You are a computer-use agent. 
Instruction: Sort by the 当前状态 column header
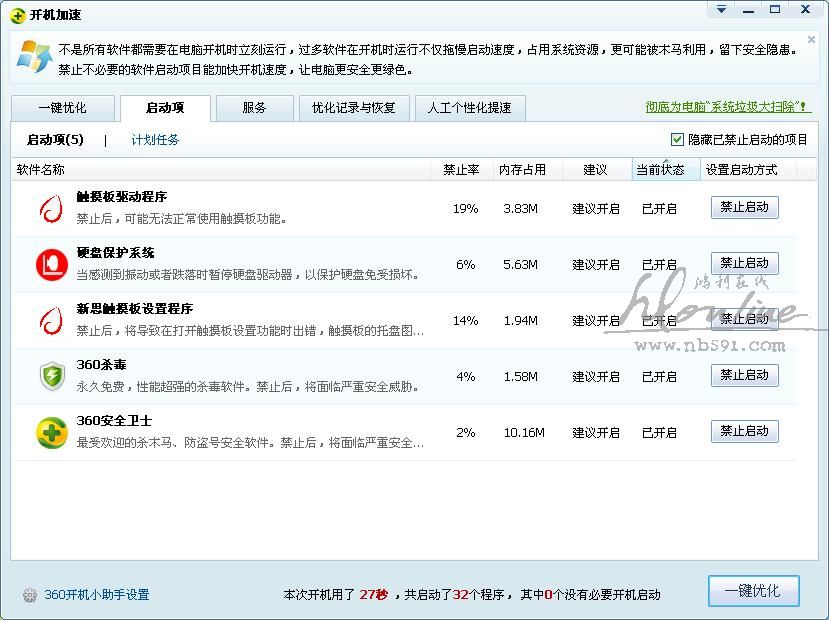[x=660, y=170]
